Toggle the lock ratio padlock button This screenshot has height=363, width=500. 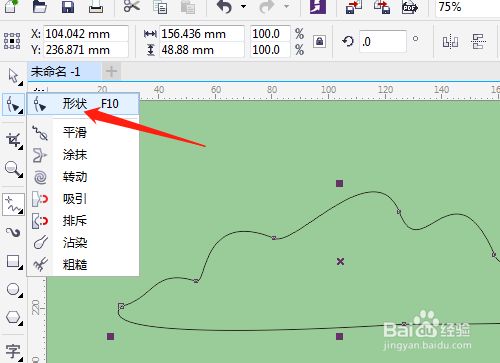click(319, 42)
